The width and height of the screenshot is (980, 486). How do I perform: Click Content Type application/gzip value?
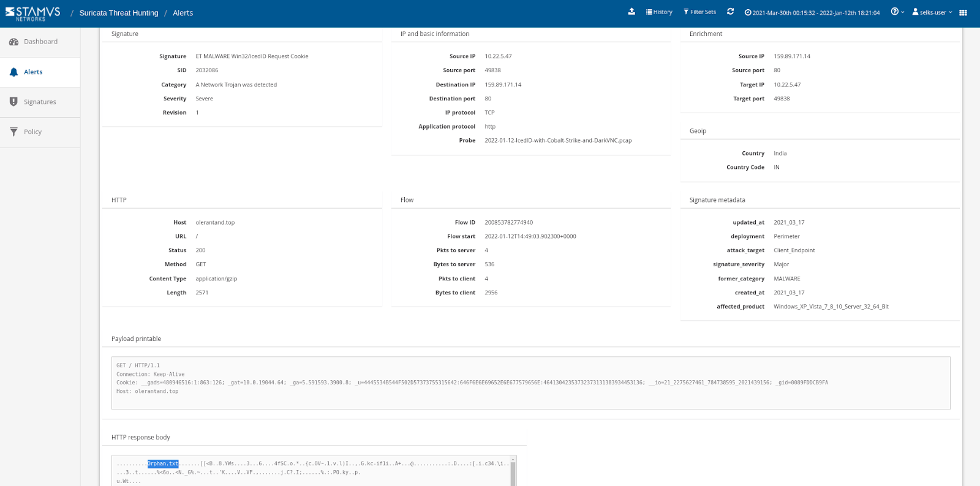click(x=216, y=279)
